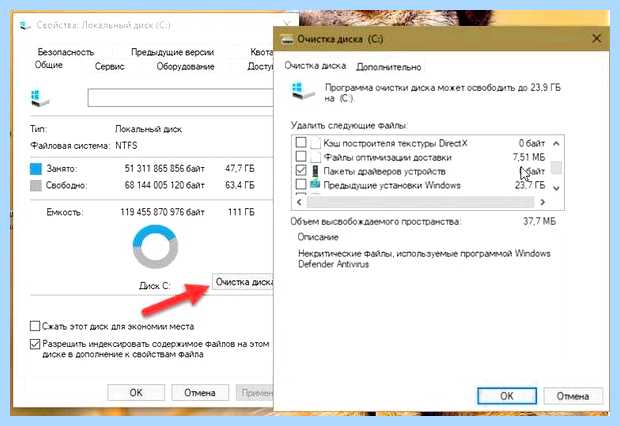Open the 'Оборудование' tab in Properties
Screen dimensions: 620x426
coord(185,66)
